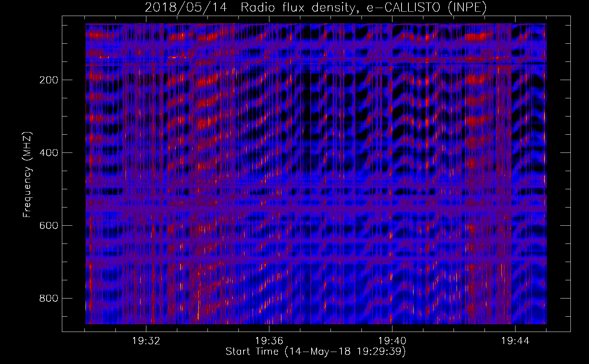The width and height of the screenshot is (589, 364).
Task: Click the 'Frequency (MHZ)' axis label
Action: [x=27, y=174]
